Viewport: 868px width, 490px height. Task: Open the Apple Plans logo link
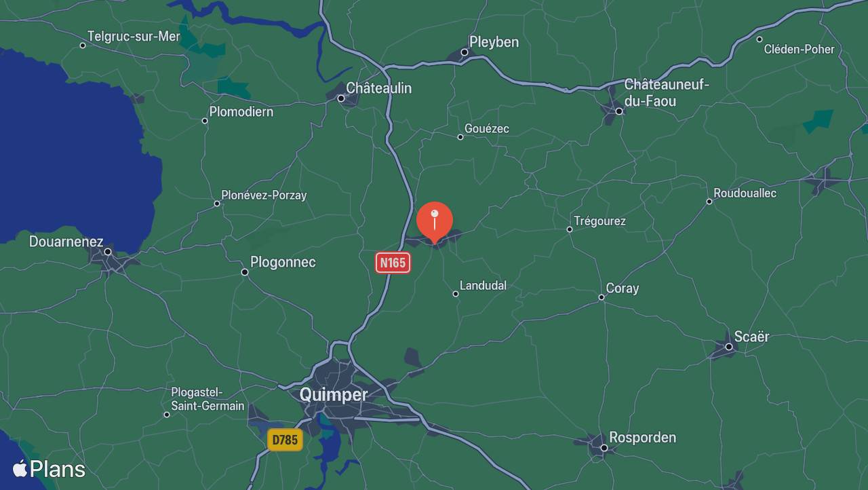pyautogui.click(x=49, y=469)
